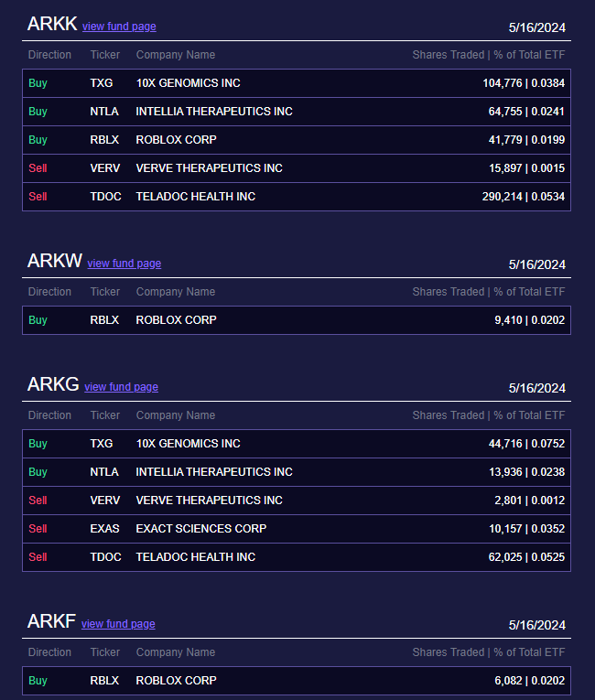
Task: Select NTLA ticker in ARKK table
Action: [x=104, y=112]
